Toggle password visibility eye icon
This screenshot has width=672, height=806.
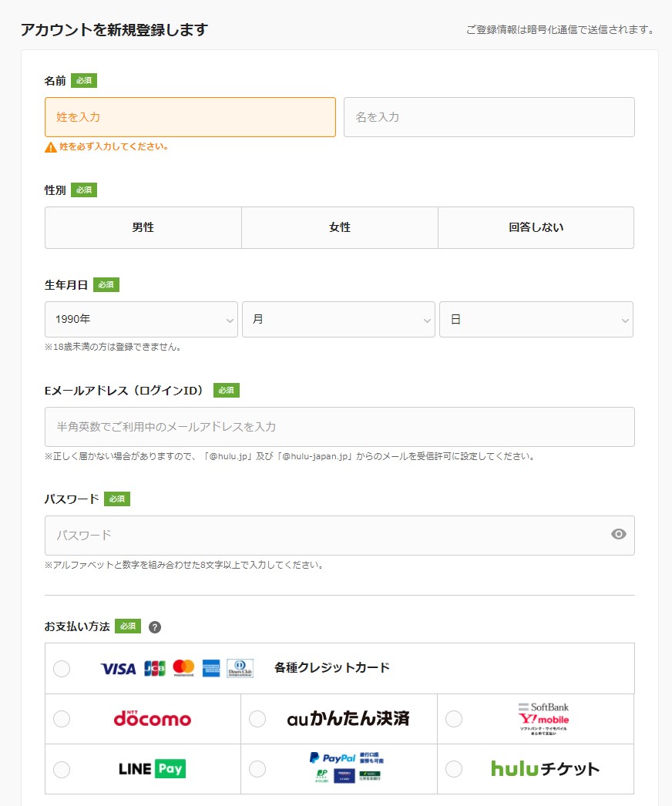[x=618, y=534]
